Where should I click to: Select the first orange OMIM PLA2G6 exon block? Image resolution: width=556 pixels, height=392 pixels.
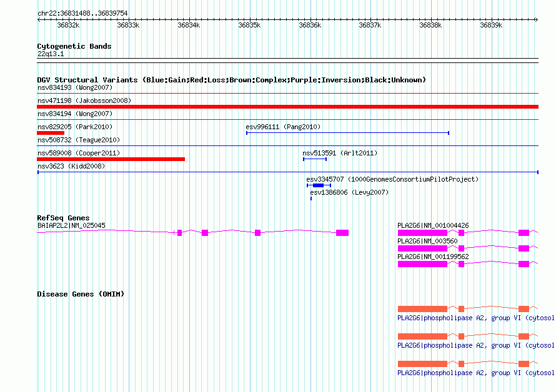[422, 309]
